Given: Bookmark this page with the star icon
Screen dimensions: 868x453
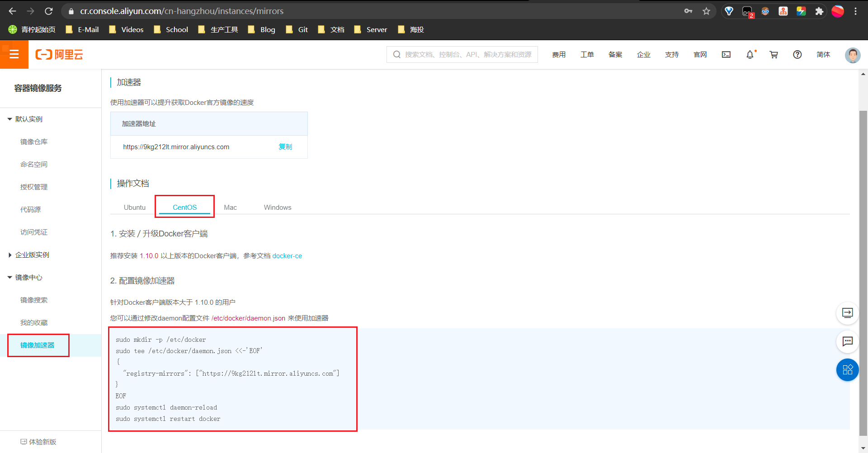Looking at the screenshot, I should [707, 11].
